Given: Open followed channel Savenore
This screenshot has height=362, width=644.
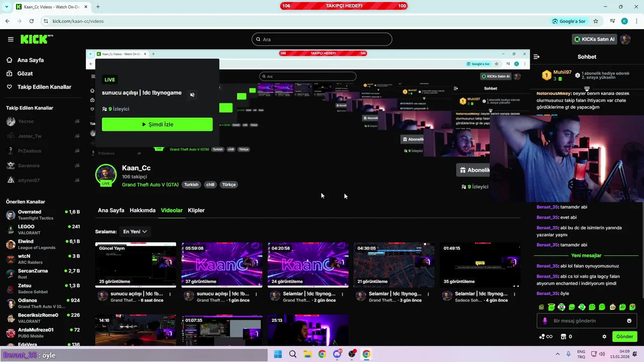Looking at the screenshot, I should (x=43, y=165).
